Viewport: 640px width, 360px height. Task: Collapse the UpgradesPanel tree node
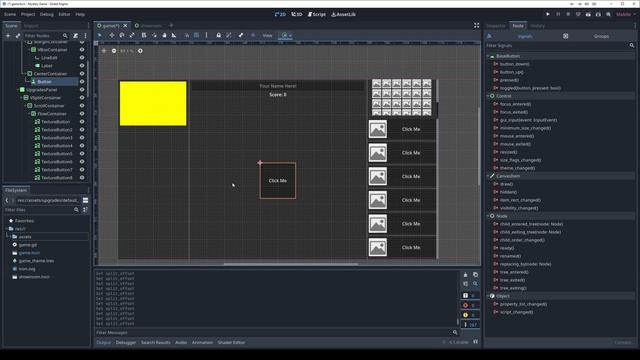(x=18, y=90)
